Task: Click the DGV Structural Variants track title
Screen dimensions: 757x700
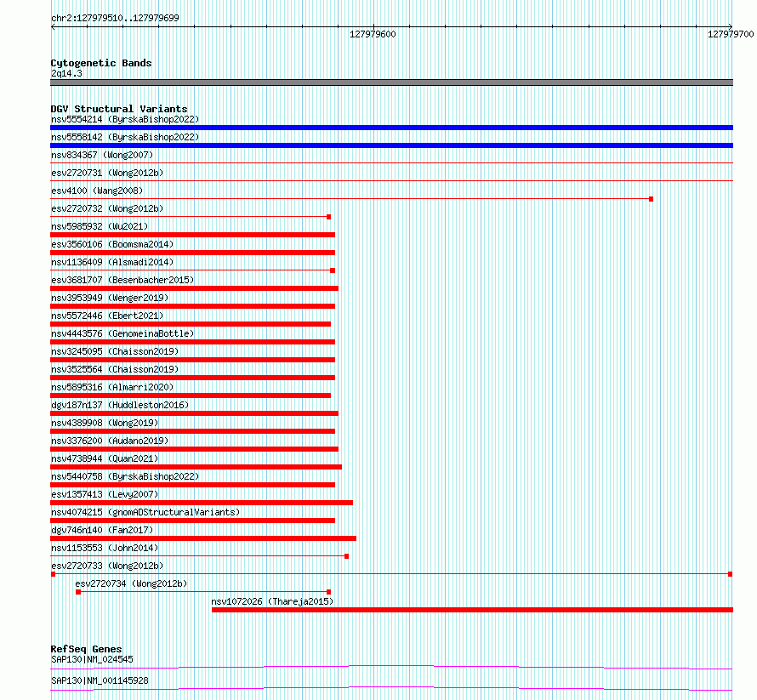Action: click(119, 109)
